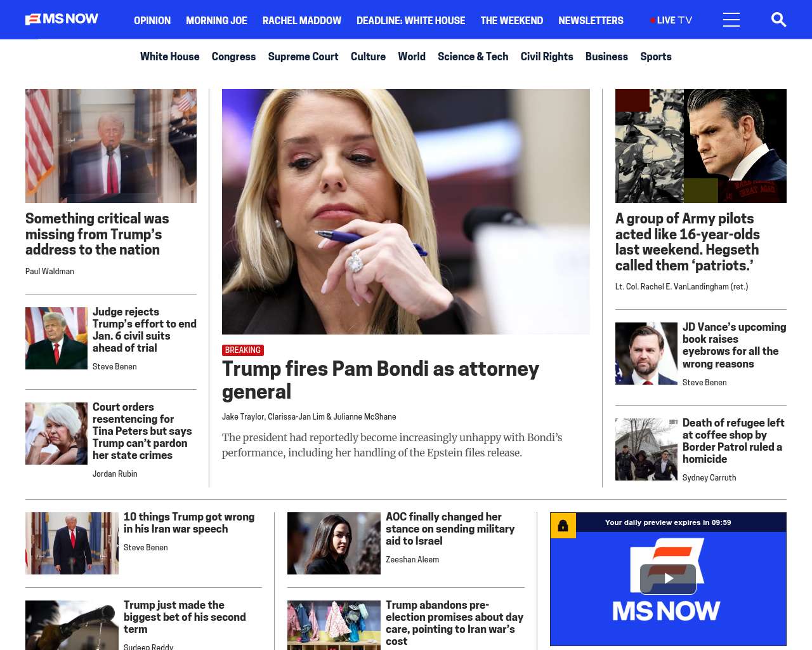Image resolution: width=812 pixels, height=650 pixels.
Task: Open author Jordan Rubin's page
Action: [115, 474]
